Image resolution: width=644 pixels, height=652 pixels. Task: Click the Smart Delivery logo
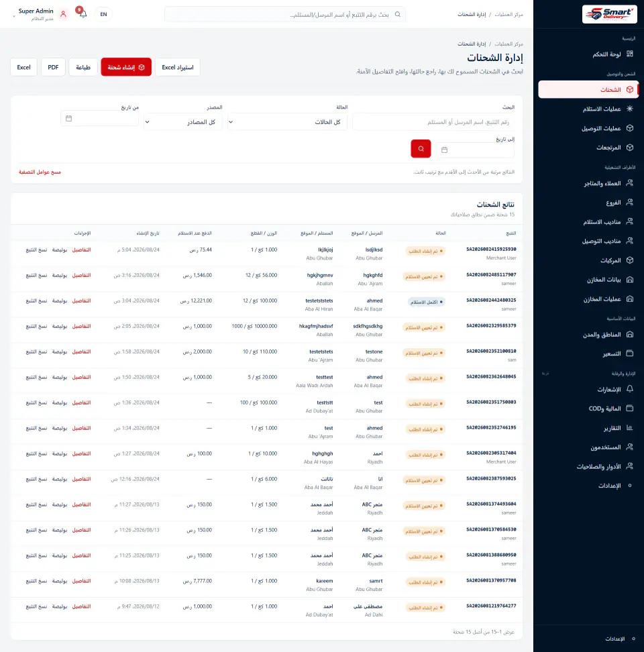pyautogui.click(x=610, y=14)
